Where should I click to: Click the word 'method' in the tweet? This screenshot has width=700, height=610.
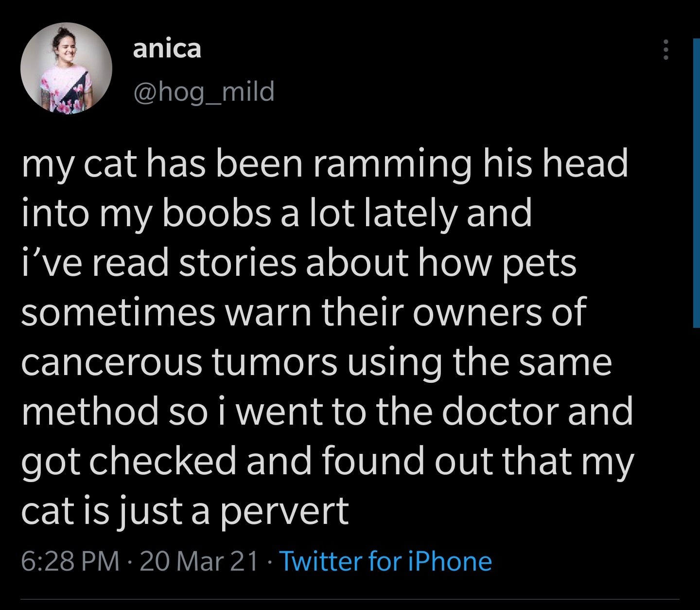pos(90,412)
